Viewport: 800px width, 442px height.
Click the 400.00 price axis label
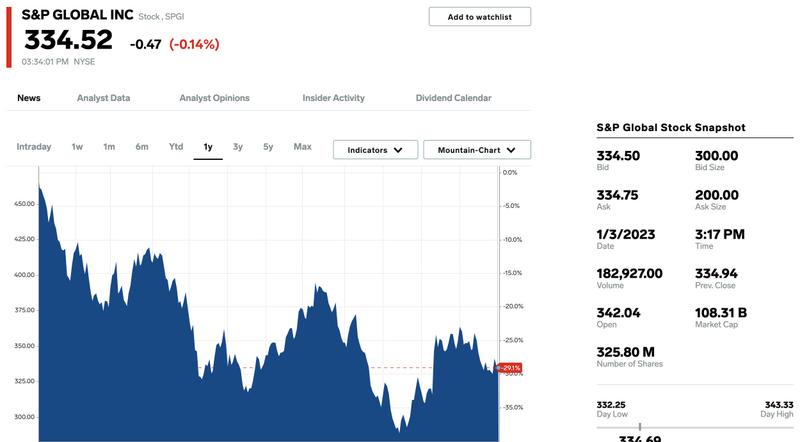tap(24, 275)
